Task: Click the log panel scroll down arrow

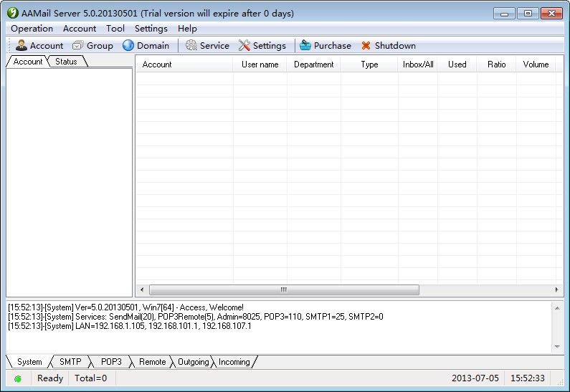Action: pos(557,347)
